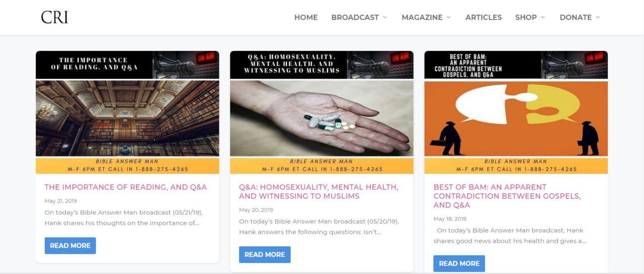Open 'Best of BAM: An Apparent Contradiction' title link
Screen dimensions: 644x274
[x=507, y=196]
